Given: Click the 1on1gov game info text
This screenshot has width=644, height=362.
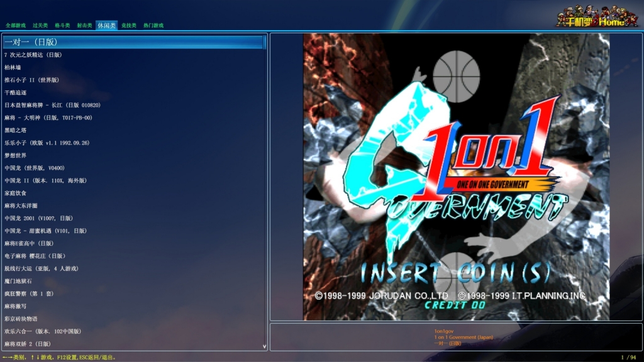Looking at the screenshot, I should click(444, 331).
